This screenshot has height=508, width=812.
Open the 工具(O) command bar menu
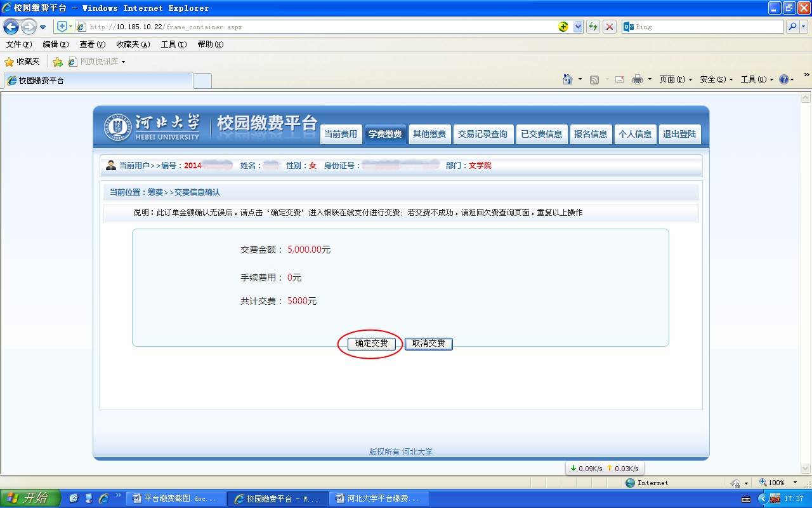pyautogui.click(x=757, y=79)
